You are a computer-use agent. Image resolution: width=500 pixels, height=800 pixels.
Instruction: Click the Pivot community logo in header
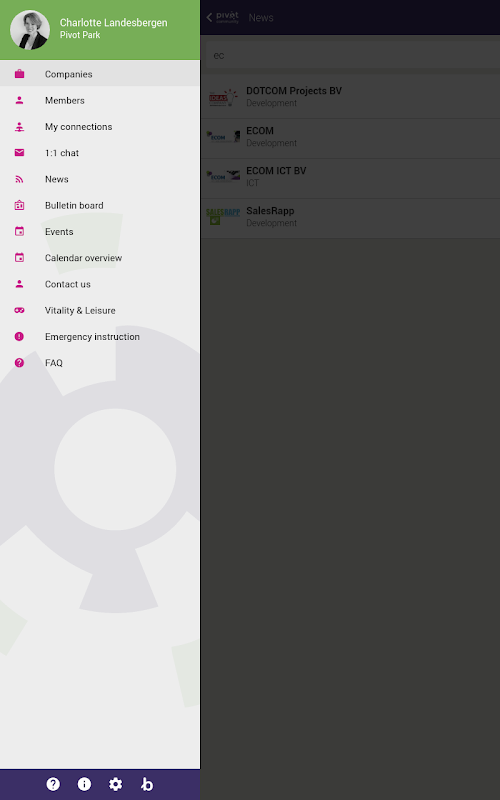(x=227, y=17)
